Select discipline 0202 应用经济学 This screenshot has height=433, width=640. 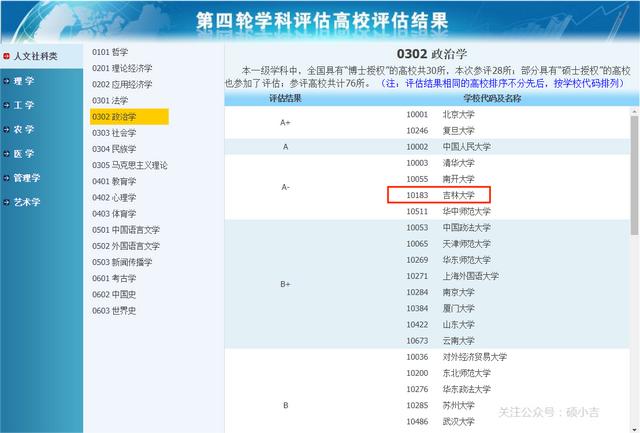[122, 84]
